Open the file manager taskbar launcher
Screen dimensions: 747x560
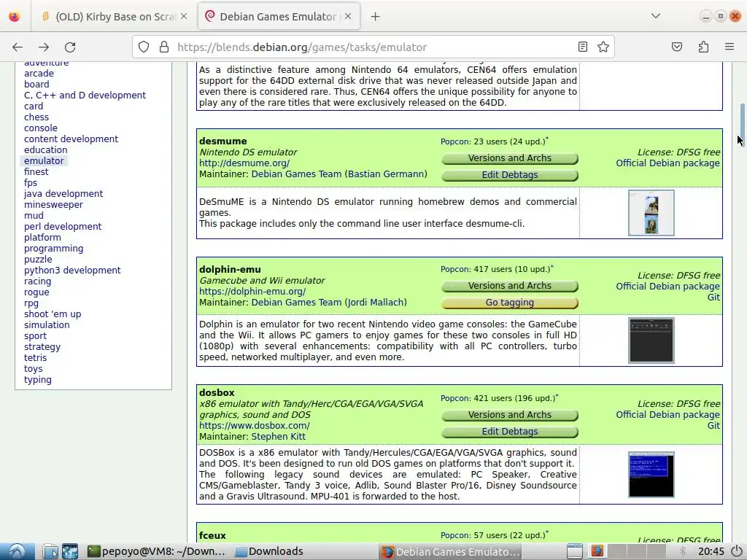(50, 551)
